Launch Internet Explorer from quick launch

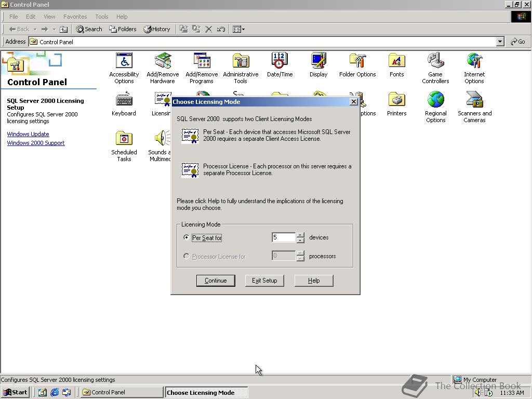(x=54, y=392)
